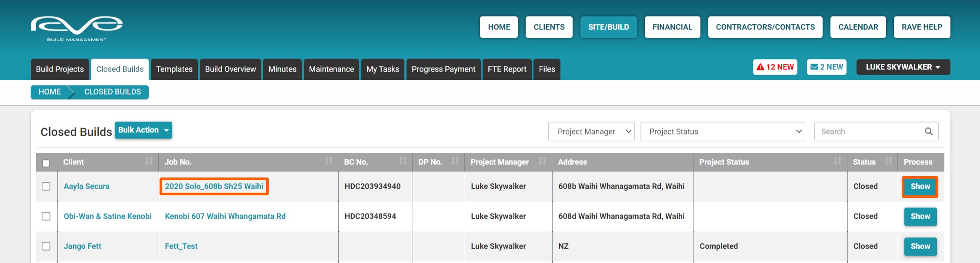Click address 608d Waihi Whanagamata Rd, Waihi
Image resolution: width=980 pixels, height=263 pixels.
[x=621, y=216]
